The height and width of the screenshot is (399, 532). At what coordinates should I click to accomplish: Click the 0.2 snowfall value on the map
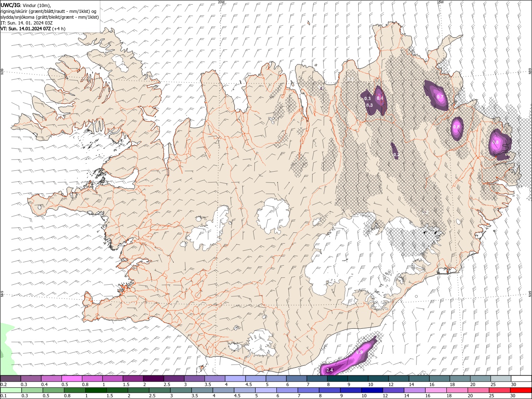396,155
